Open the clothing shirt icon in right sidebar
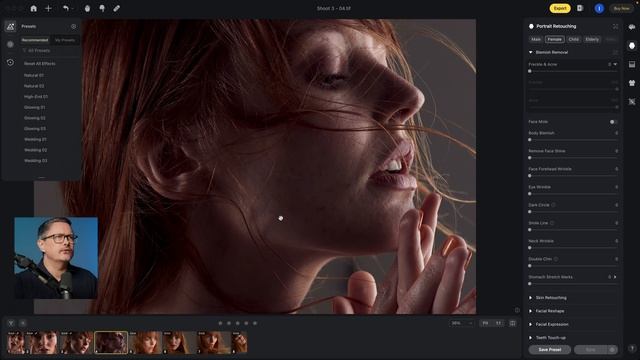 (632, 83)
